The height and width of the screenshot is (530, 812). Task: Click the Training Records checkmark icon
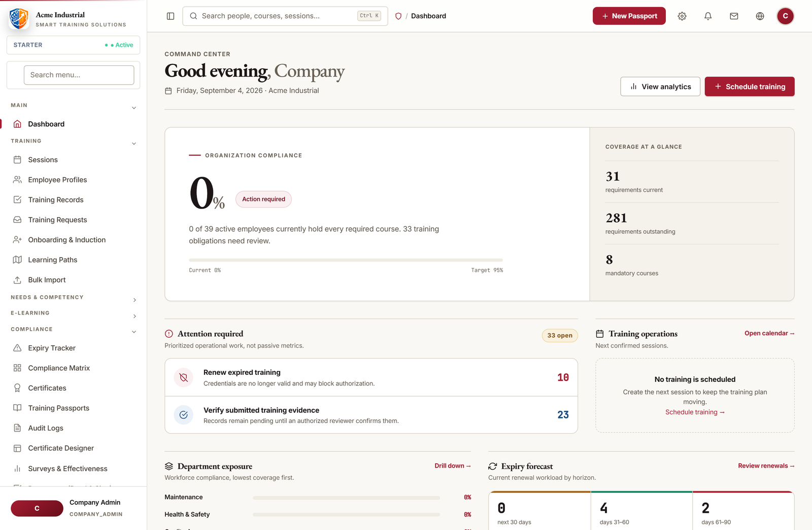[x=17, y=200]
